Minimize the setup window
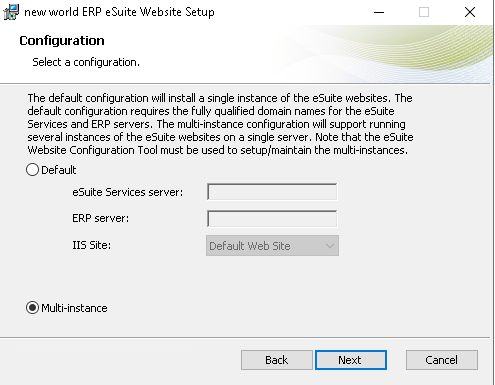The width and height of the screenshot is (495, 385). point(379,12)
